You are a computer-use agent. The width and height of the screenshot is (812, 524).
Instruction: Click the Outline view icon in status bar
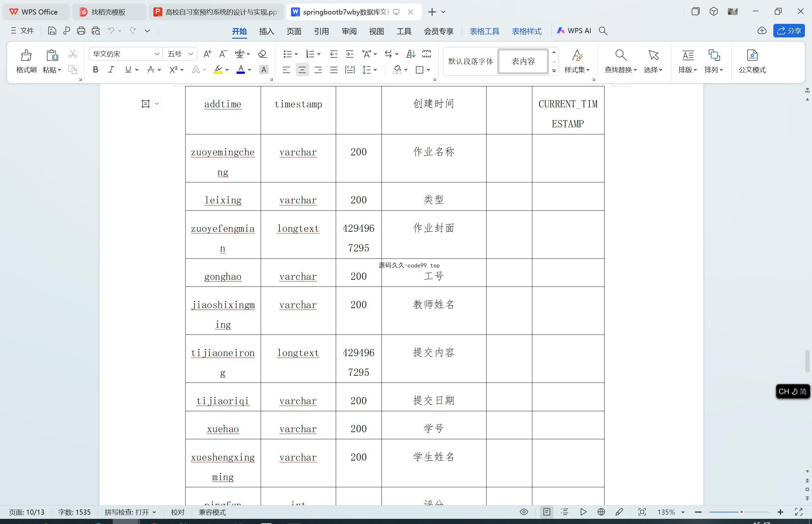click(x=565, y=512)
